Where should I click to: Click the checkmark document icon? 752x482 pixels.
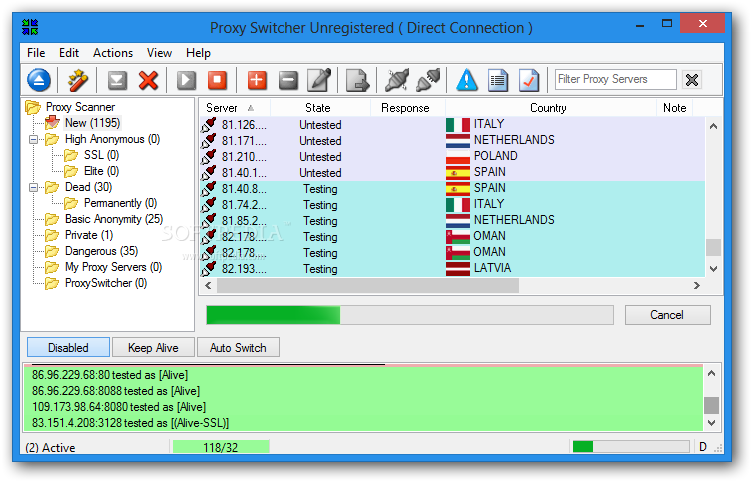coord(529,80)
